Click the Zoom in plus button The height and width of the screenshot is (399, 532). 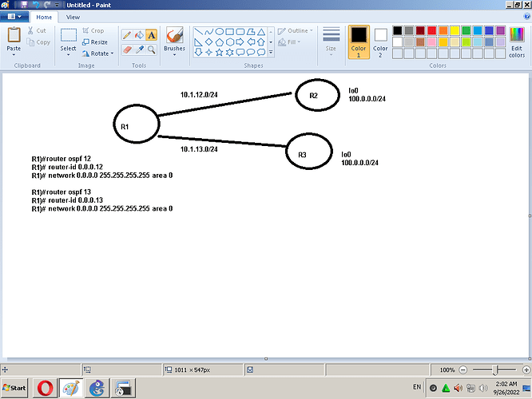[x=526, y=369]
